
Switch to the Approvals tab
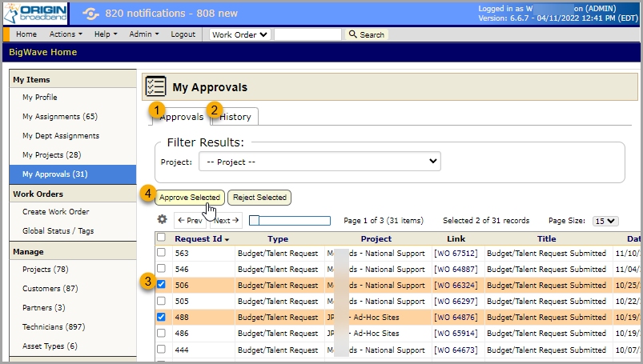pyautogui.click(x=181, y=117)
